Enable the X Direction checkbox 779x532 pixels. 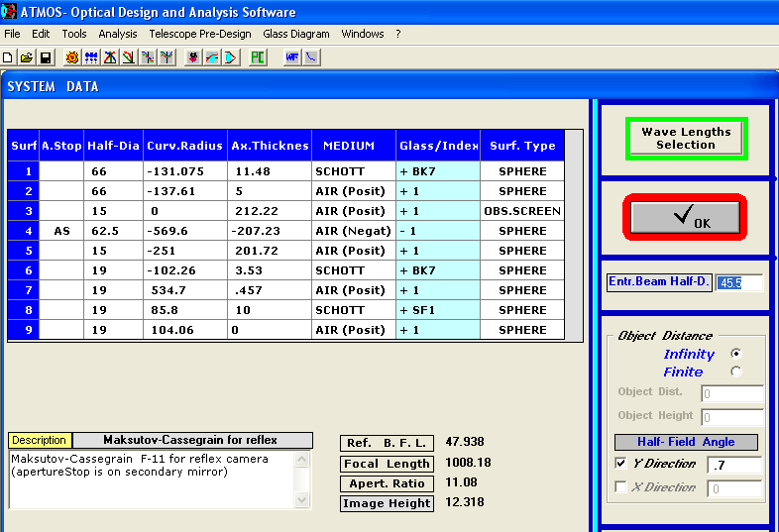tap(620, 486)
